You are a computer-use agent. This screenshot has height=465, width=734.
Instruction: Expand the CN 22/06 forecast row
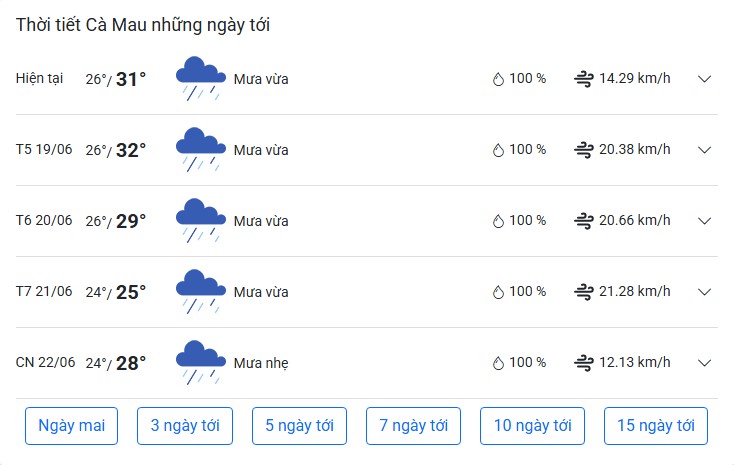(704, 363)
